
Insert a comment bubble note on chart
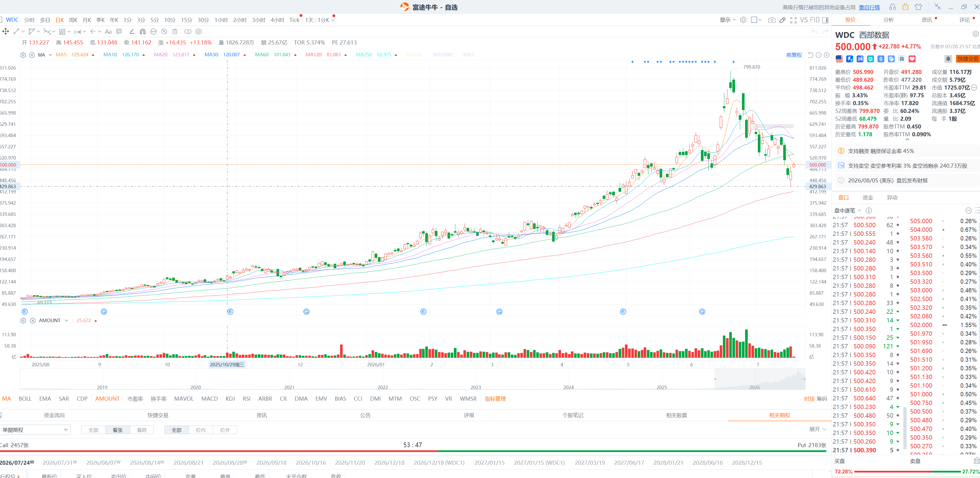[x=119, y=31]
